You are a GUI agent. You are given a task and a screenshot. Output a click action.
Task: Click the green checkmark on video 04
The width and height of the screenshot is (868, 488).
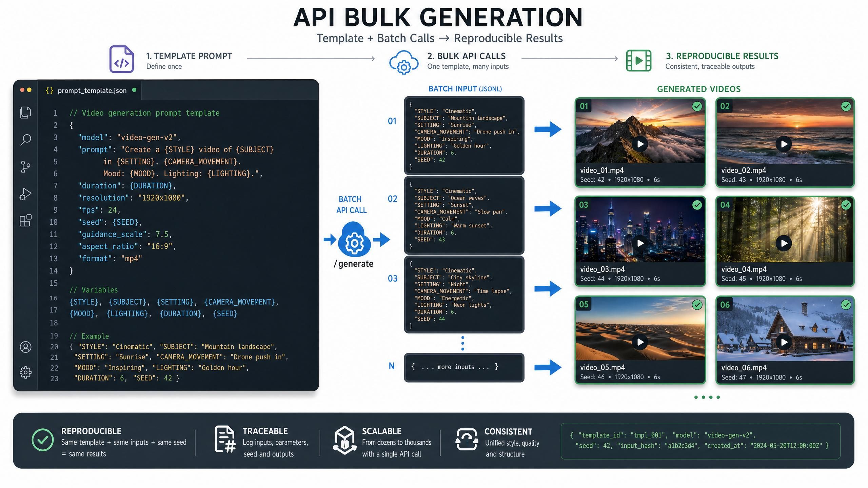(x=846, y=205)
